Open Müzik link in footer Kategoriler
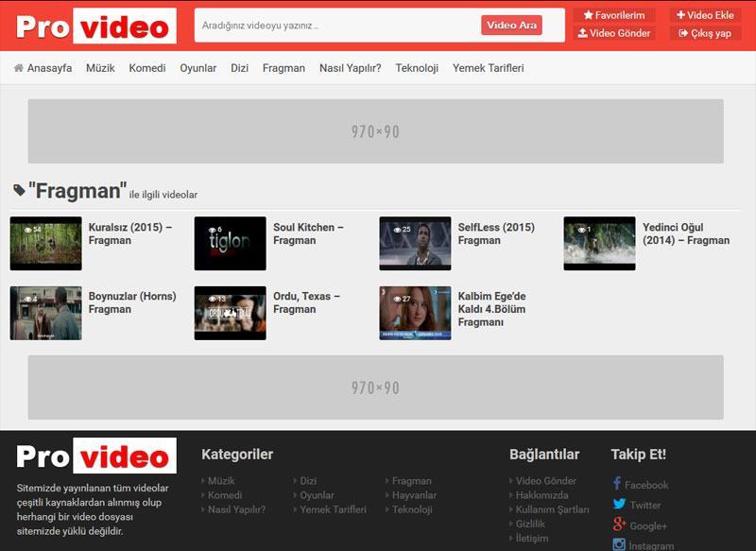This screenshot has width=756, height=551. click(x=221, y=481)
